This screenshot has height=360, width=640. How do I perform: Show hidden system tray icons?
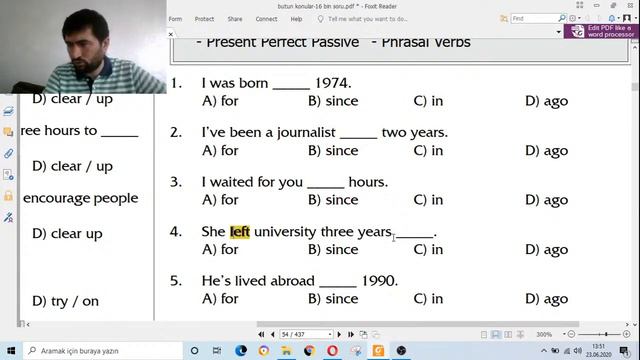tap(544, 351)
